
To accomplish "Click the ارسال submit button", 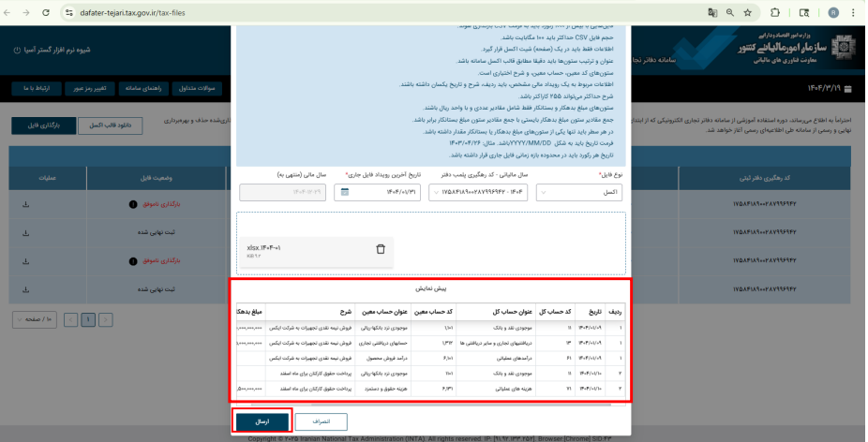I will [x=262, y=421].
